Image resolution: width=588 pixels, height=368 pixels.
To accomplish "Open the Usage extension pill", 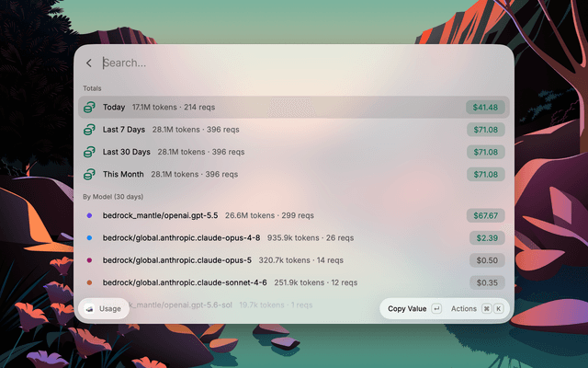I will 104,309.
